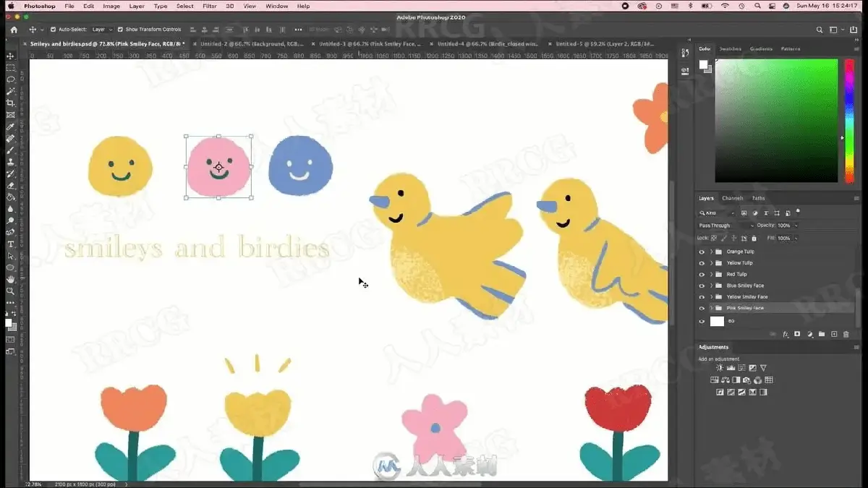Select the Brush tool

point(10,150)
